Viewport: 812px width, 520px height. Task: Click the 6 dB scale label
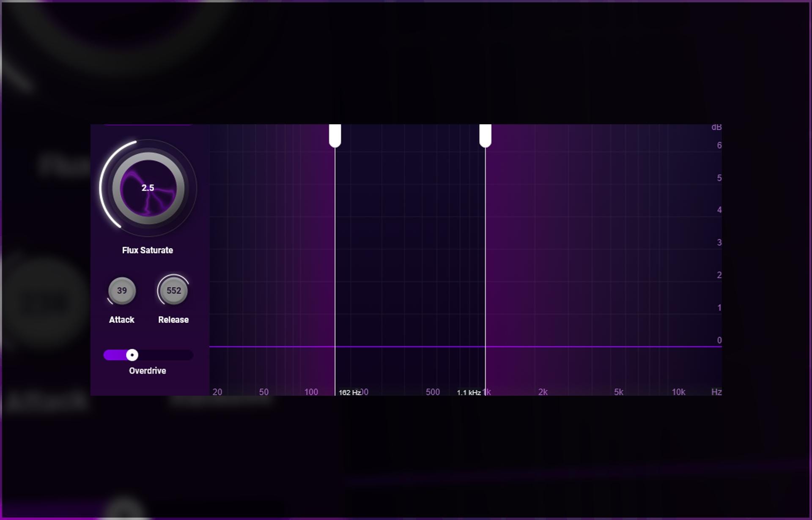[x=719, y=145]
